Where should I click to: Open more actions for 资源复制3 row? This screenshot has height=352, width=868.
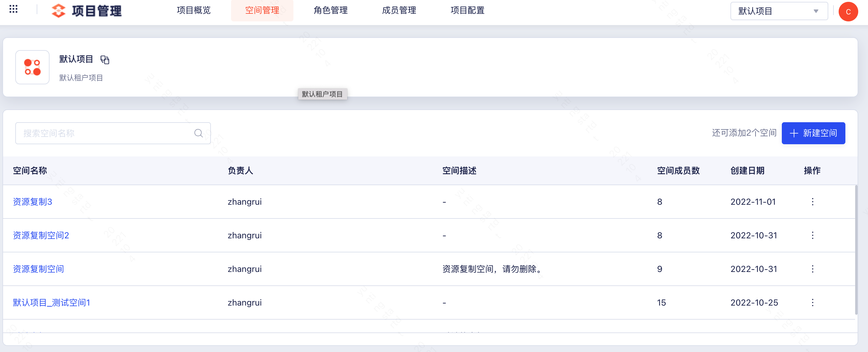[x=812, y=202]
